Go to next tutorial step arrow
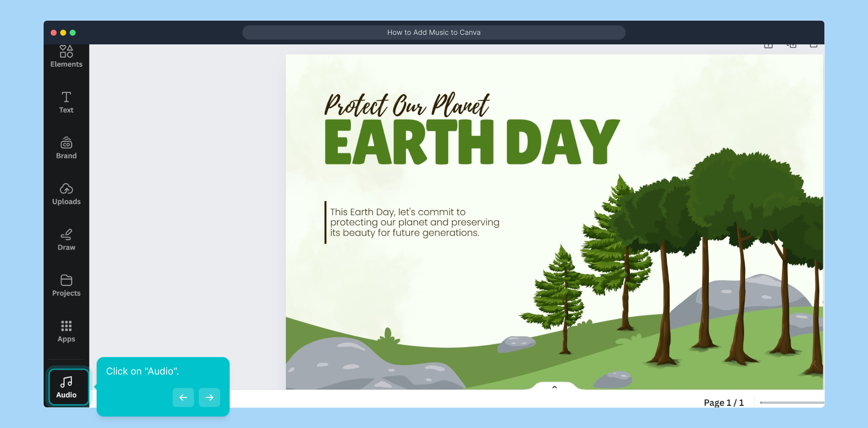Screen dimensions: 868x428 pos(209,397)
